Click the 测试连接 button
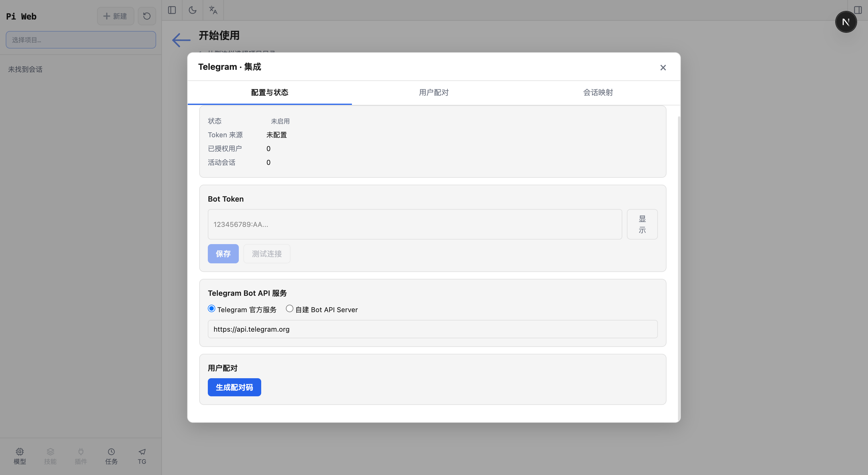 click(x=267, y=254)
